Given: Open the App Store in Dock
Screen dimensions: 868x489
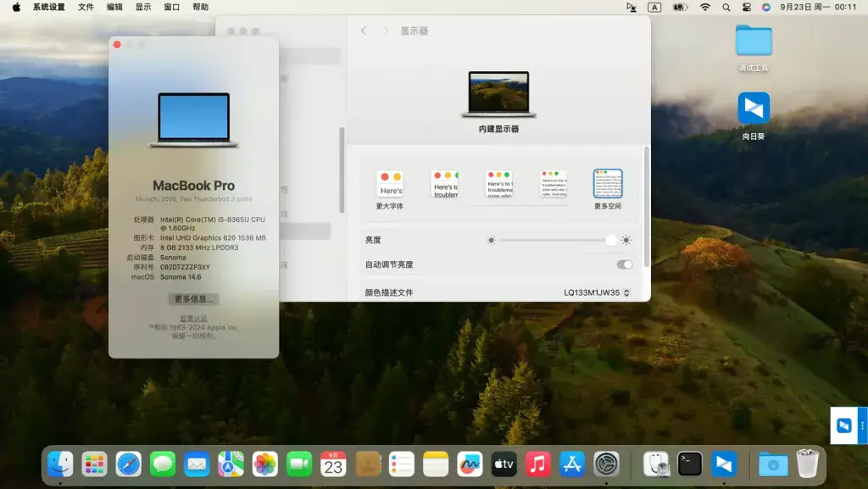Looking at the screenshot, I should (572, 464).
